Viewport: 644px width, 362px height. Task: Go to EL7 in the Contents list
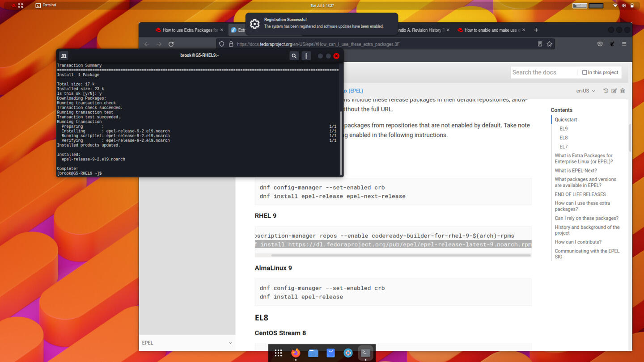[563, 147]
